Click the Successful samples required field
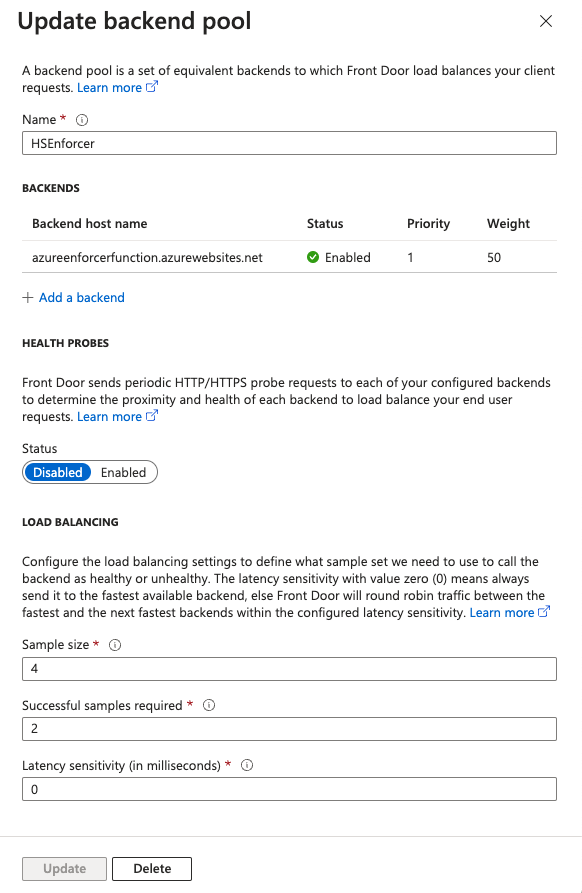Screen dimensions: 582x893 point(289,729)
